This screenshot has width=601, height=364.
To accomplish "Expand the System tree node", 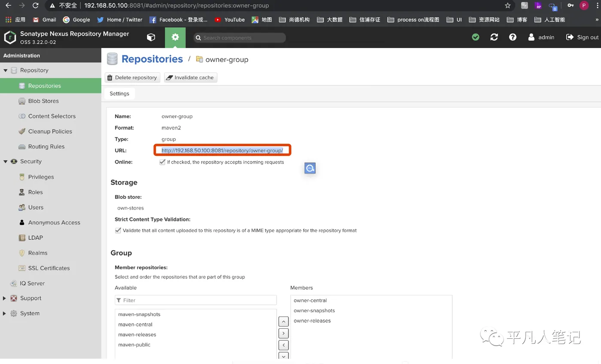I will tap(4, 313).
